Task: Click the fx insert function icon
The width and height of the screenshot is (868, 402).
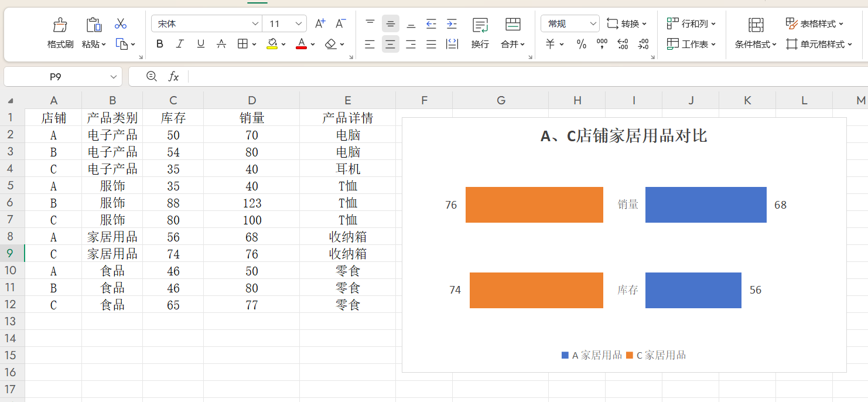Action: (x=173, y=76)
